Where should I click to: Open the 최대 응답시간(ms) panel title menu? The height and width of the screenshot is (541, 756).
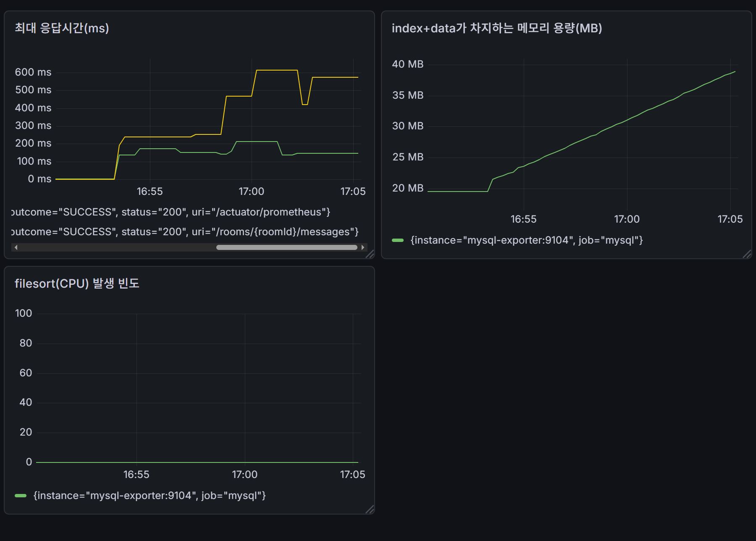[x=62, y=28]
